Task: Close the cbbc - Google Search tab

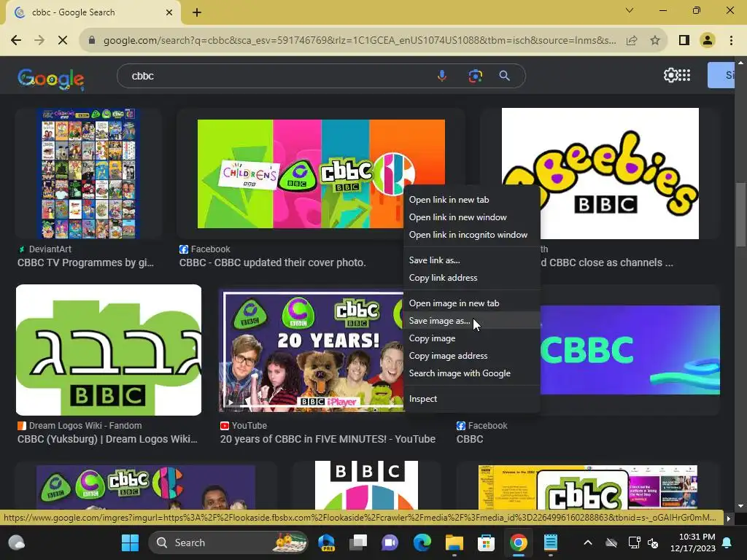Action: pyautogui.click(x=169, y=12)
